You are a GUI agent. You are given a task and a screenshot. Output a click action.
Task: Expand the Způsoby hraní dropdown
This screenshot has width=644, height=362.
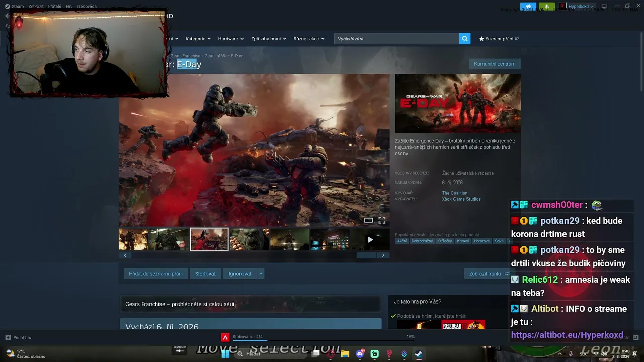[x=269, y=39]
